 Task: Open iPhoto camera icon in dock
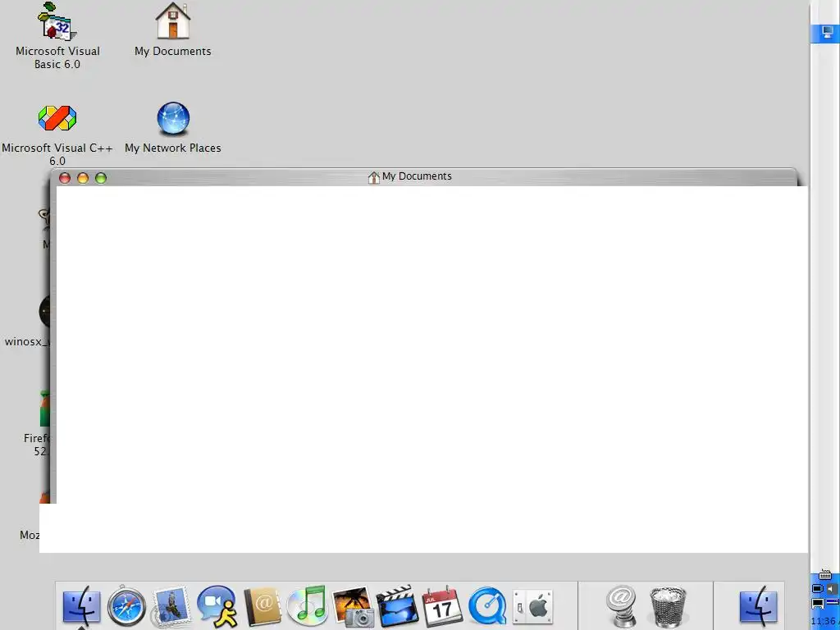353,607
